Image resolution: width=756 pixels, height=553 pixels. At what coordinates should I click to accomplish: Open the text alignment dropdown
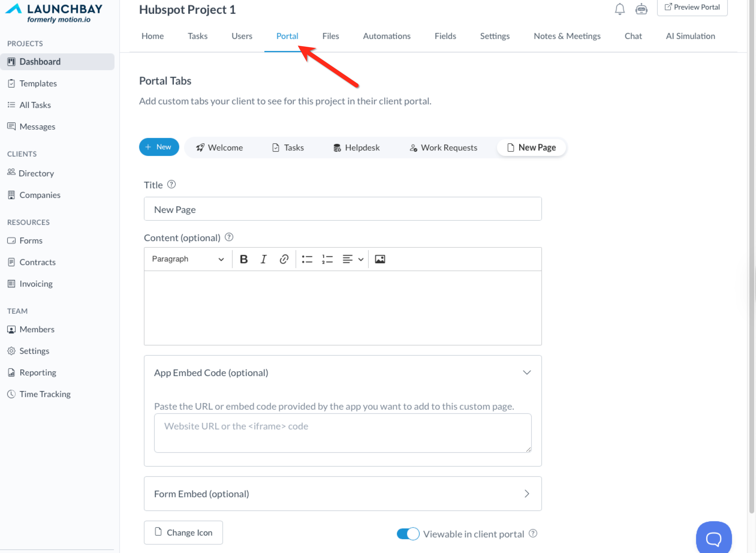coord(353,259)
